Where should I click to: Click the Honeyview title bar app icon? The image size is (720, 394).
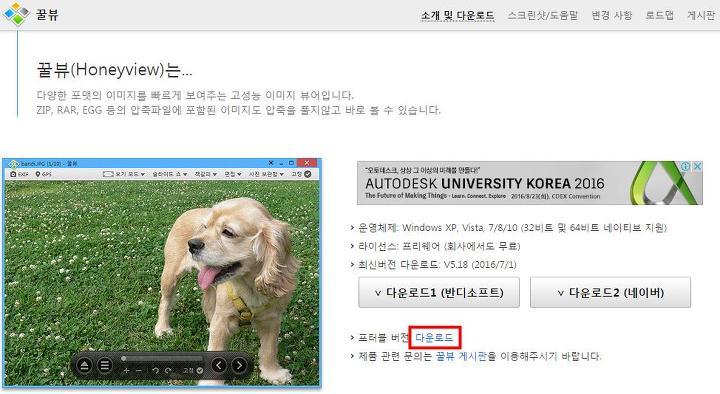13,163
